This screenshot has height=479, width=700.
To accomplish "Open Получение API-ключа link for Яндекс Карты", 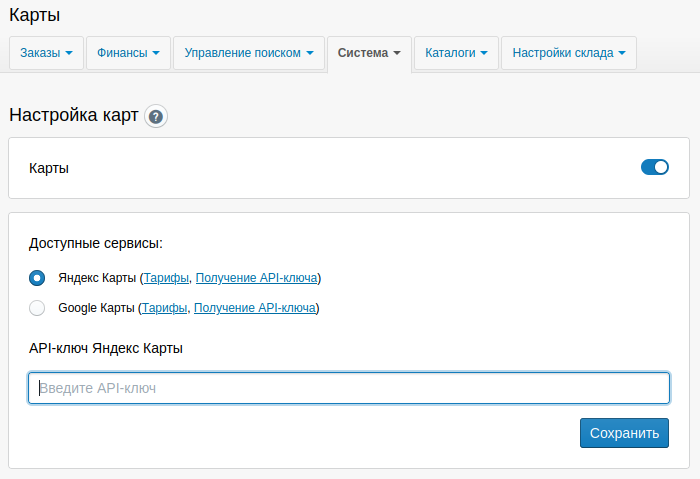I will coord(257,278).
